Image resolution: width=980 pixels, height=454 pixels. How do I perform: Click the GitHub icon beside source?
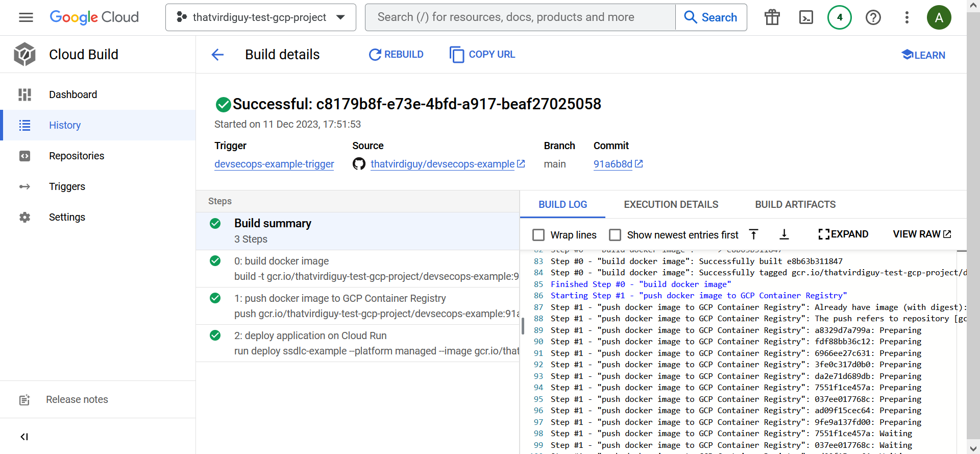pos(359,164)
